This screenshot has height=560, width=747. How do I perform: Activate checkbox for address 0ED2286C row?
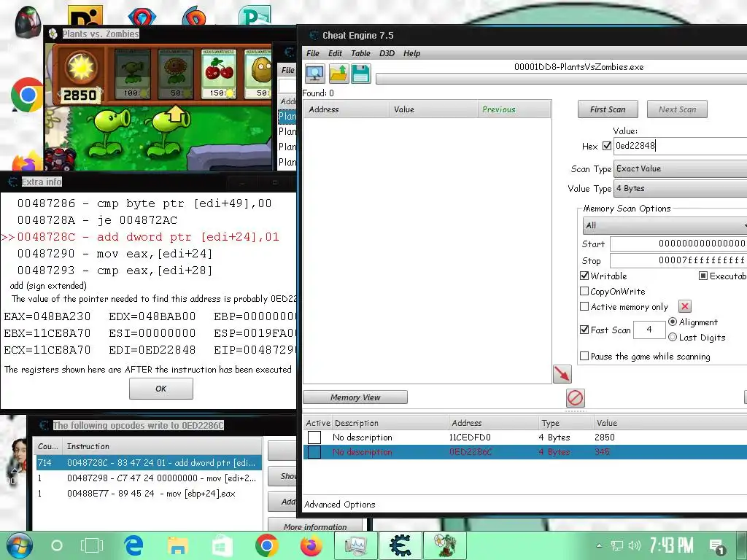[x=314, y=452]
